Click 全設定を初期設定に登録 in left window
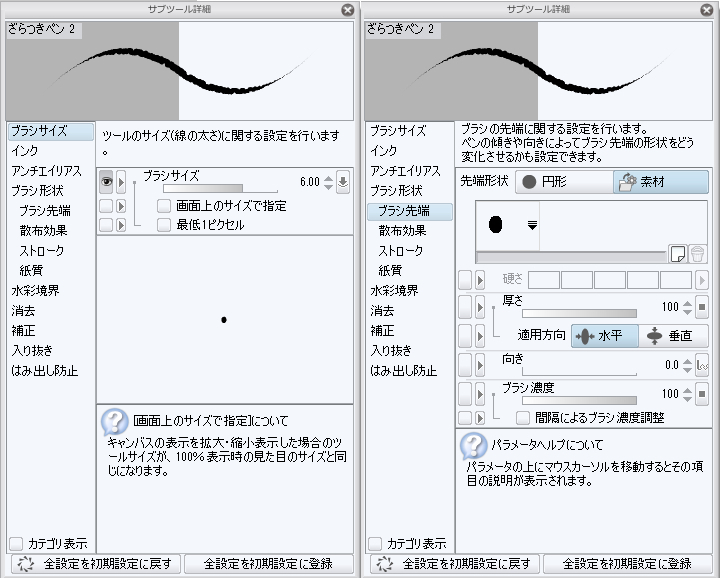Image resolution: width=720 pixels, height=578 pixels. tap(269, 564)
